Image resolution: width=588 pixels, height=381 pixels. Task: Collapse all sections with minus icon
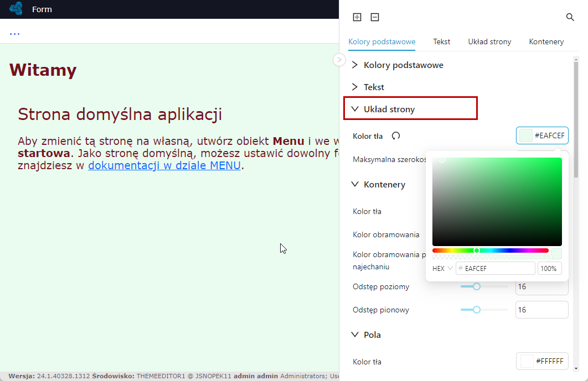click(375, 17)
